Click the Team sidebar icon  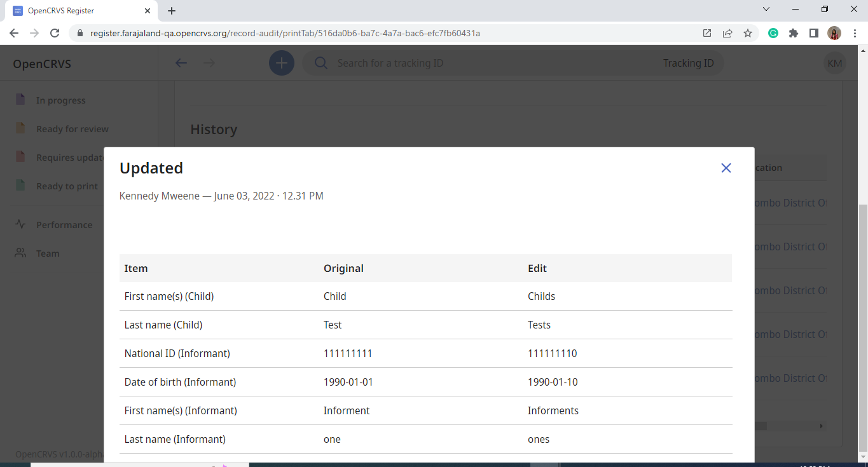tap(20, 253)
